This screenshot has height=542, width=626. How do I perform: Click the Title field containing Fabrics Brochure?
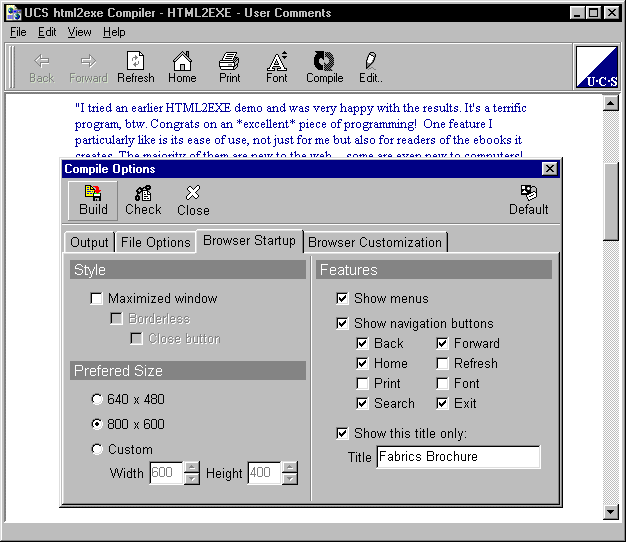458,457
